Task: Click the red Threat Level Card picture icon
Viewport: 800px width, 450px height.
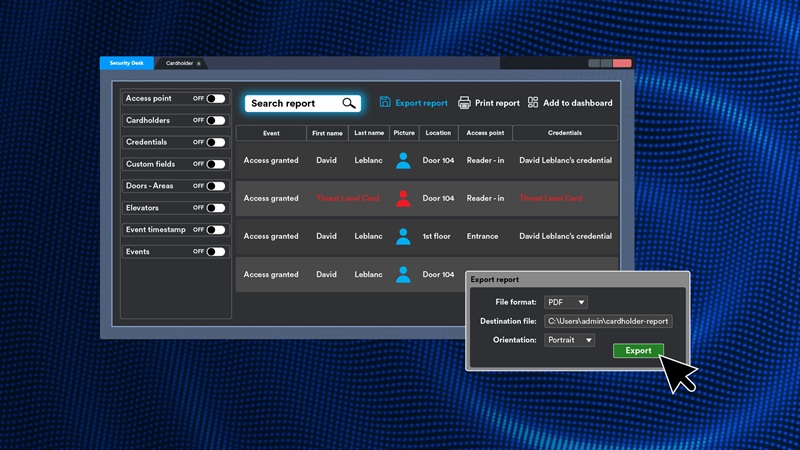Action: coord(403,198)
